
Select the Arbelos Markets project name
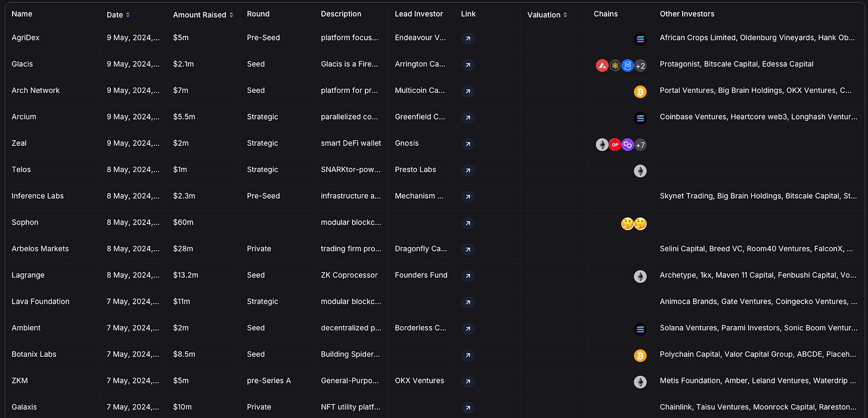pyautogui.click(x=41, y=248)
